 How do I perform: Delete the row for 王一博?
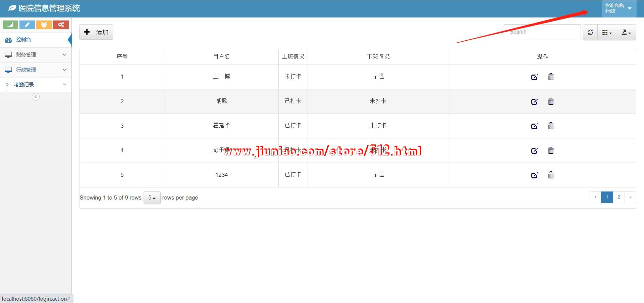[x=551, y=77]
